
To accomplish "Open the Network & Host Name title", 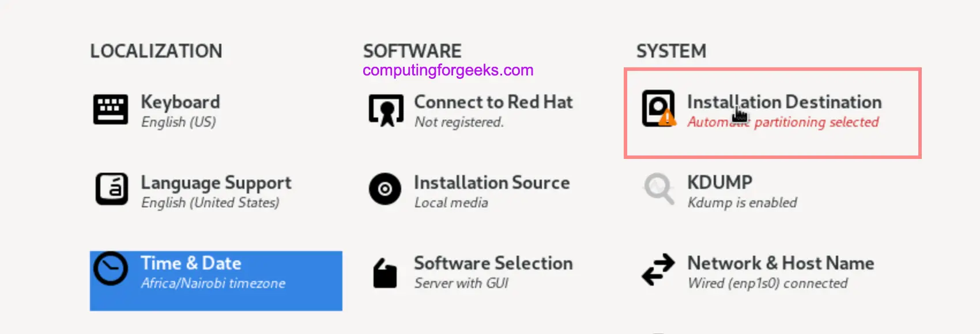I will (x=781, y=263).
